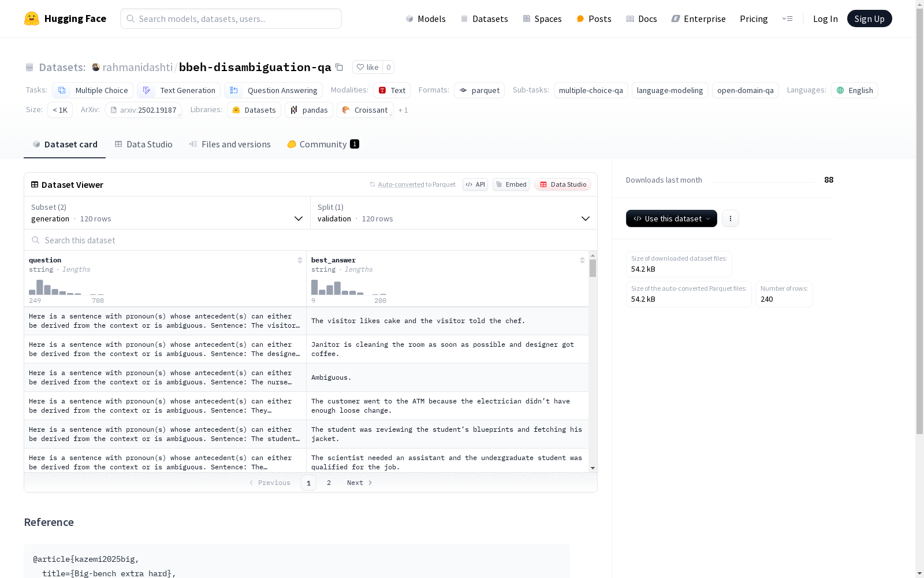Image resolution: width=924 pixels, height=578 pixels.
Task: Open rahmanidashti user avatar
Action: (x=96, y=67)
